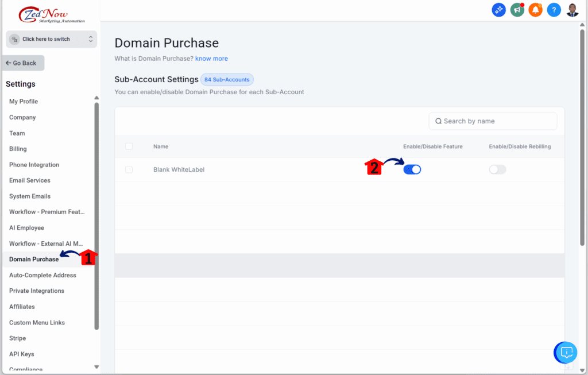Open System Emails settings
The height and width of the screenshot is (375, 588).
click(30, 196)
